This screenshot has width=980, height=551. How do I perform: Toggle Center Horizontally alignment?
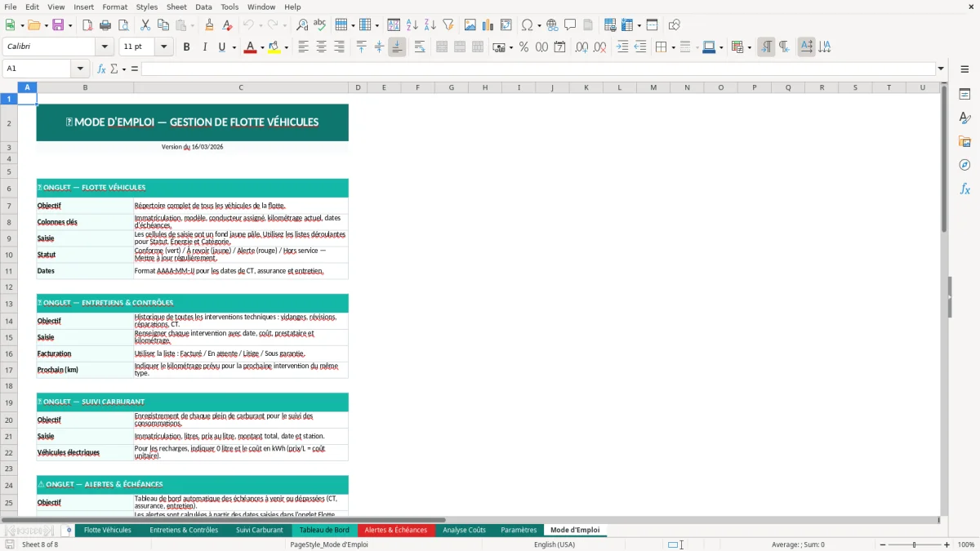coord(321,47)
